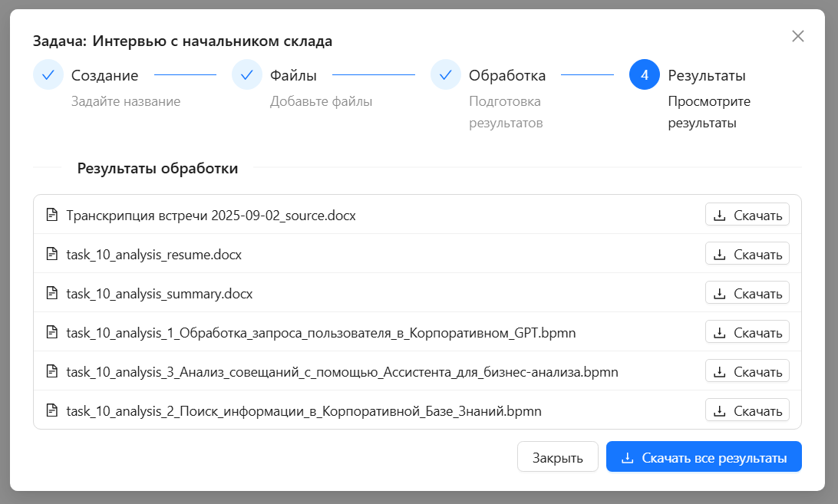Click Скачать все результаты button
The height and width of the screenshot is (504, 838).
704,457
